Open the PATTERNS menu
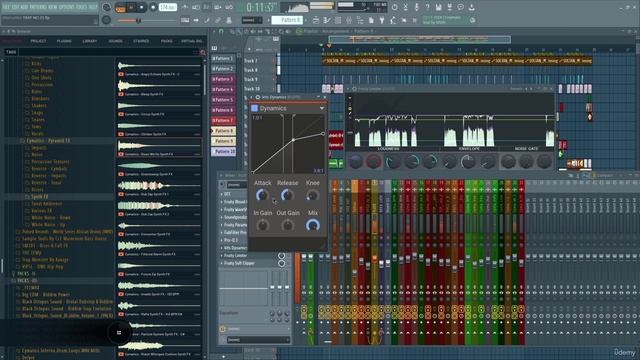Screen dimensions: 640x360 [37, 7]
